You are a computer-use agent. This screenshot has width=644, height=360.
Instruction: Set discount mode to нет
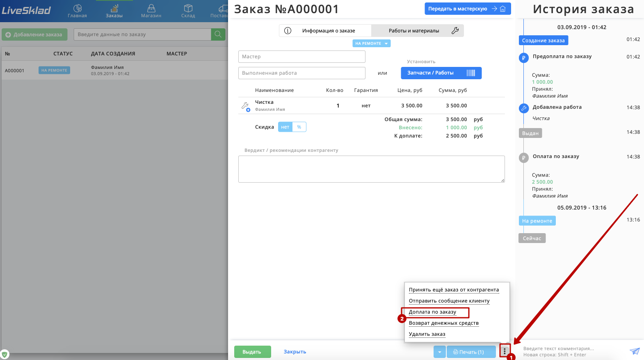pos(285,127)
